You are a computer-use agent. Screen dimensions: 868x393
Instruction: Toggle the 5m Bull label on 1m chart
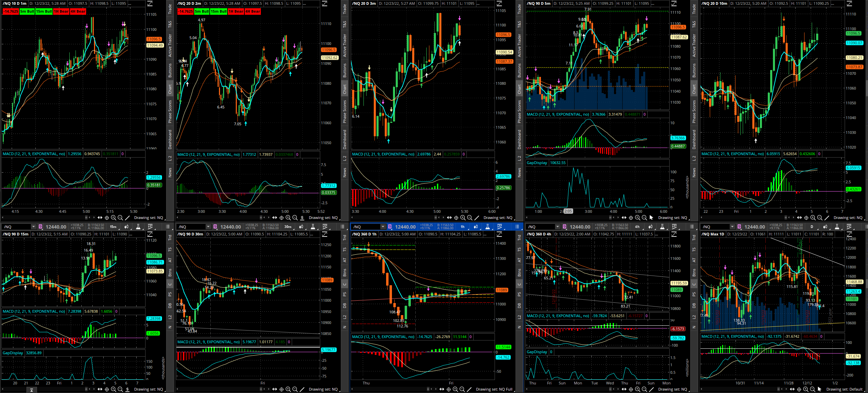tap(27, 11)
